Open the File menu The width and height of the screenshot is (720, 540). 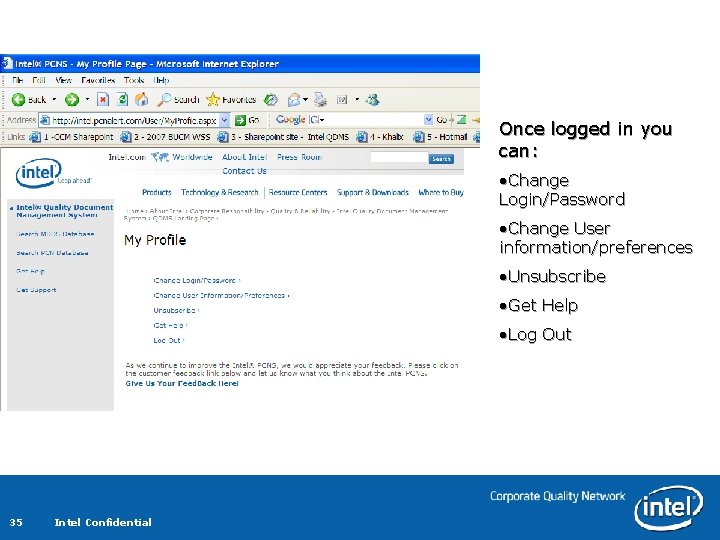17,80
